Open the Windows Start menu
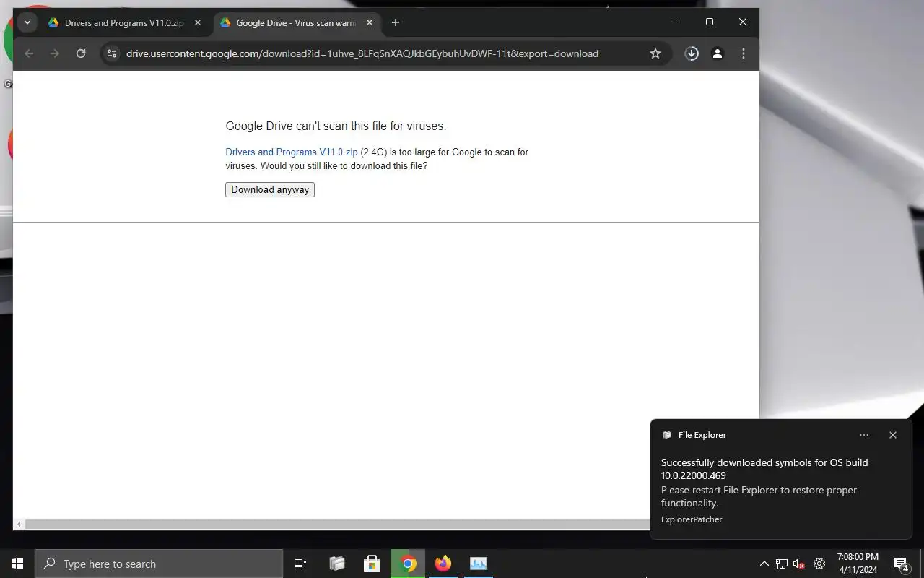The width and height of the screenshot is (924, 578). [x=17, y=564]
